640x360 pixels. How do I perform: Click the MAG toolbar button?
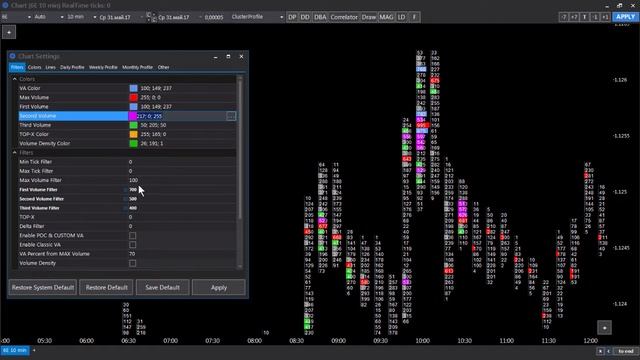(x=386, y=17)
